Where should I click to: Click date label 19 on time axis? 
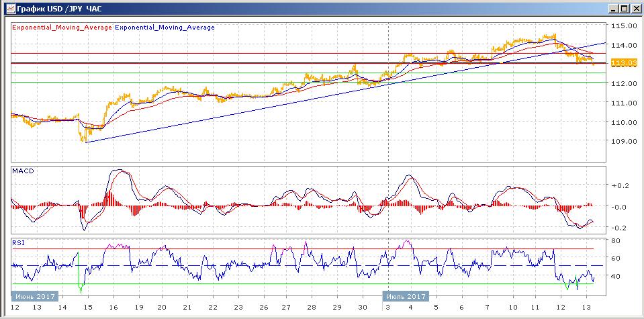139,308
